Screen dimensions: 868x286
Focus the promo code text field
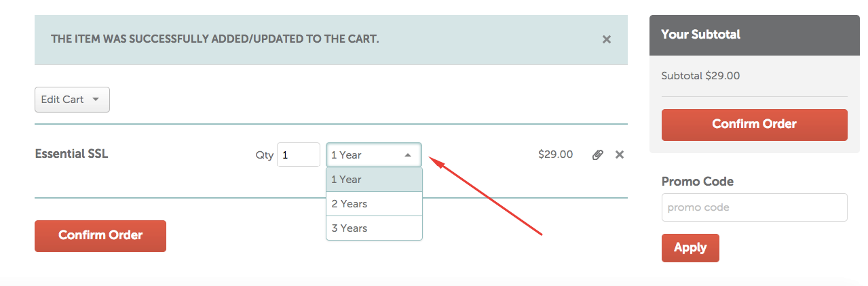click(754, 207)
